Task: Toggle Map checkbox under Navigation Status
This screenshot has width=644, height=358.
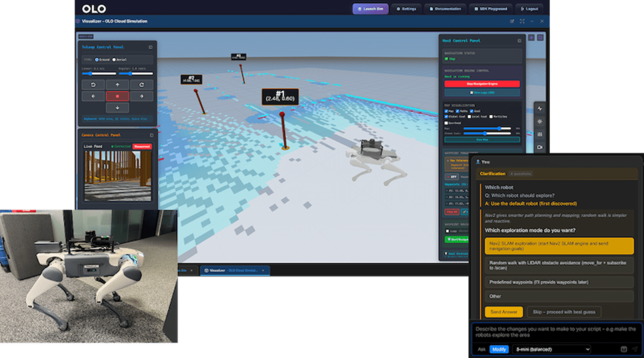Action: [447, 59]
